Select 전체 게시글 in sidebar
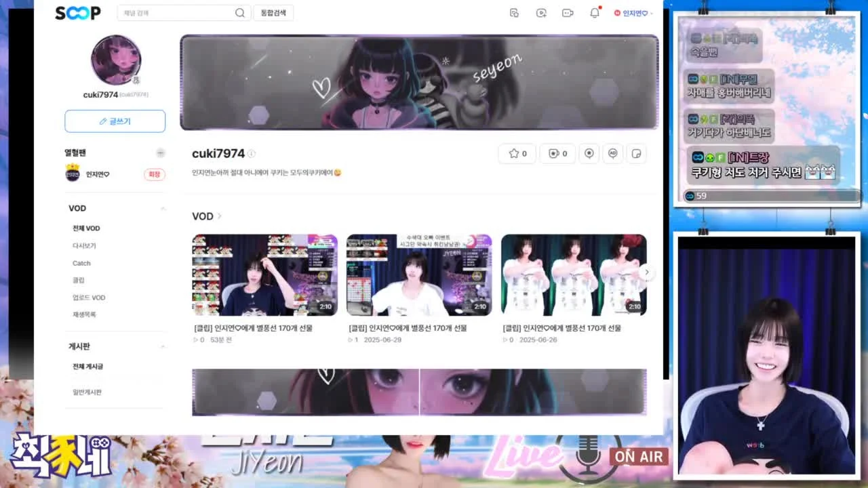This screenshot has height=488, width=868. [x=87, y=367]
